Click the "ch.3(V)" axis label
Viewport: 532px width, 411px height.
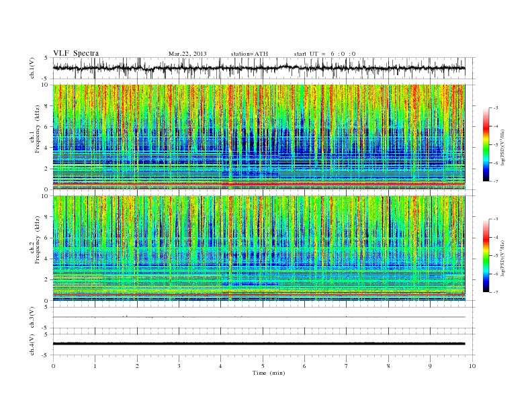tap(32, 318)
